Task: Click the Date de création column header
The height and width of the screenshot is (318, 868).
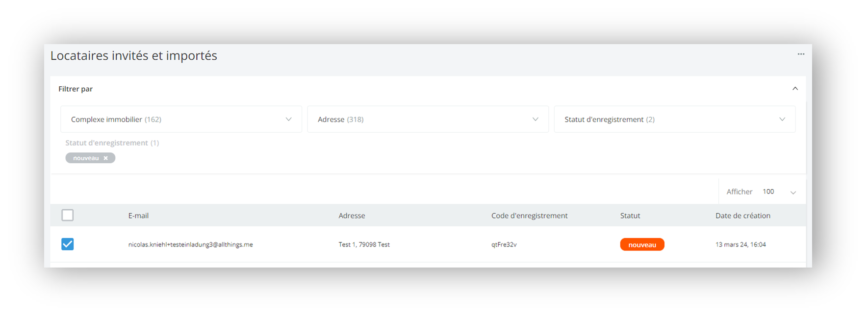Action: [x=742, y=216]
